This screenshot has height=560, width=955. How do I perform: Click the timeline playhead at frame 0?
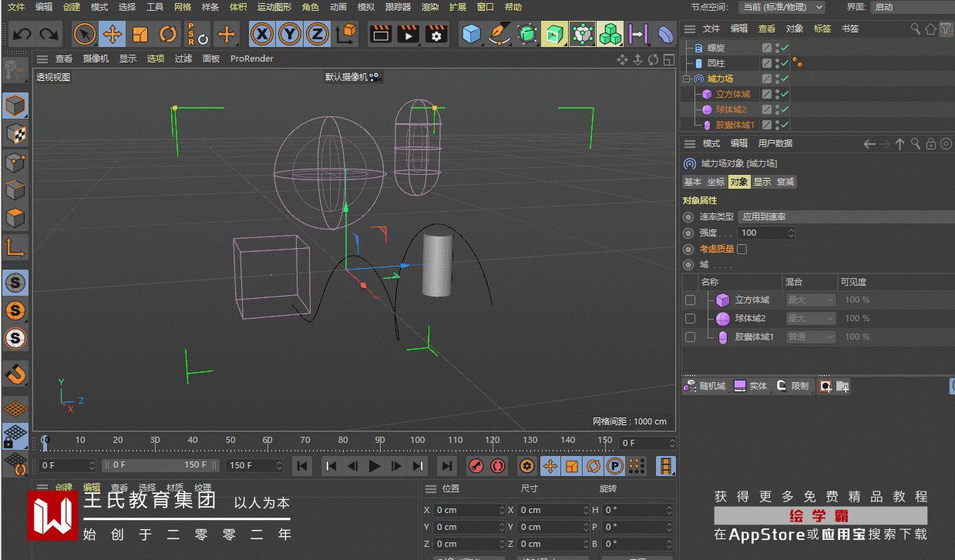pyautogui.click(x=45, y=441)
